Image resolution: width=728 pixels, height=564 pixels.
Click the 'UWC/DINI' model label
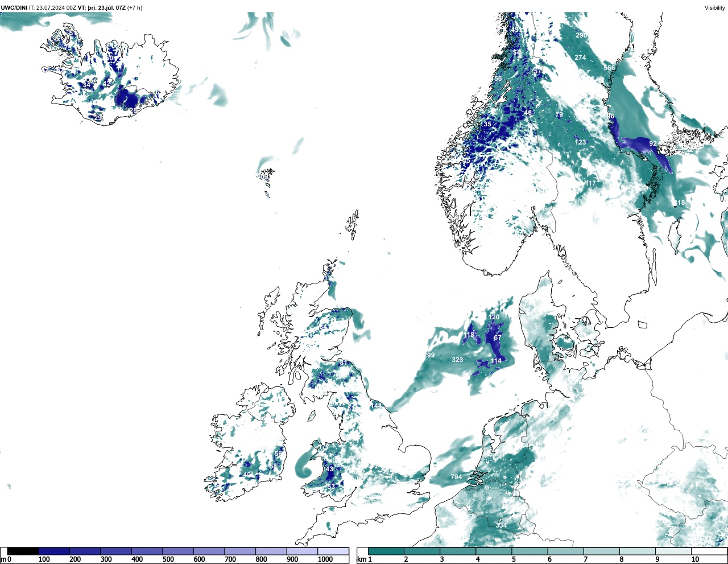pos(14,8)
